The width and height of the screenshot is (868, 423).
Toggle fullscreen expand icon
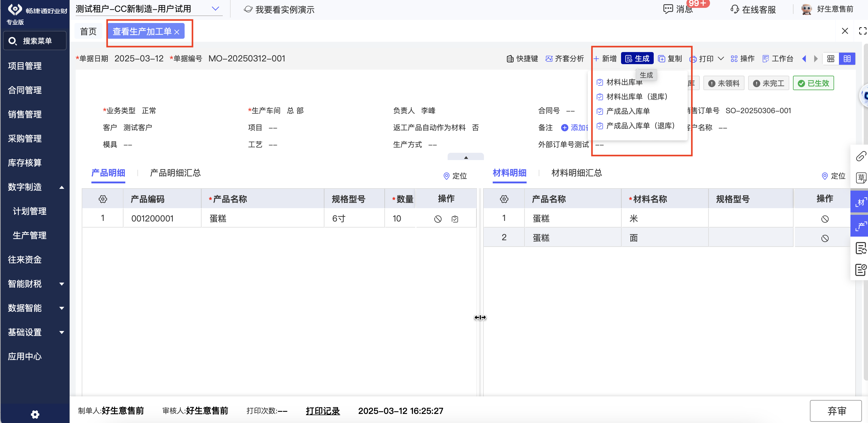point(863,31)
